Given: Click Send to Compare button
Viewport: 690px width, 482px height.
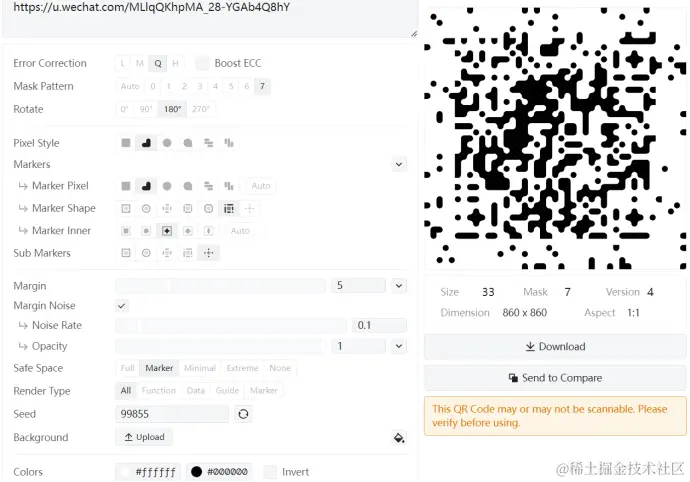Looking at the screenshot, I should point(555,378).
